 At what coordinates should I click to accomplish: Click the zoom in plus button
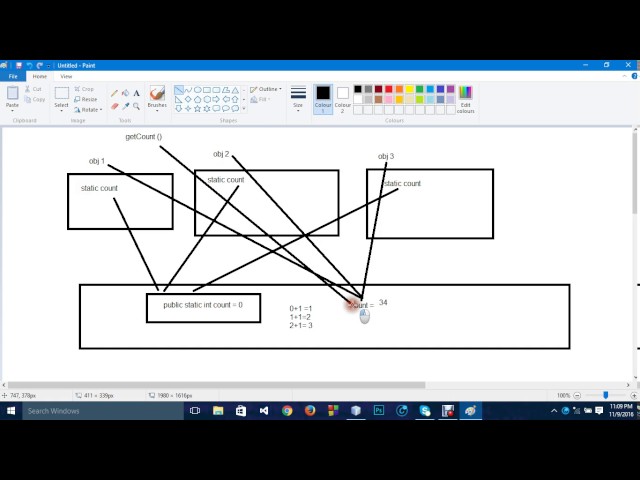pyautogui.click(x=633, y=395)
